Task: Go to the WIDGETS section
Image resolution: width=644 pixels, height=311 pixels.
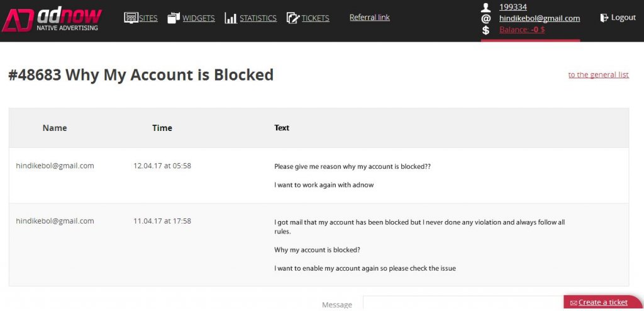Action: pyautogui.click(x=199, y=18)
